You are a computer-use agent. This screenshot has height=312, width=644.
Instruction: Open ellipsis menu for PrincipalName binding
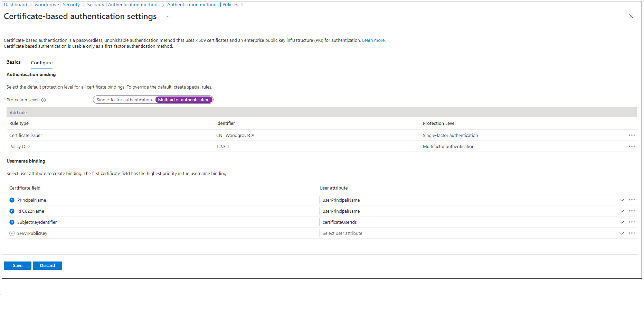(x=632, y=200)
